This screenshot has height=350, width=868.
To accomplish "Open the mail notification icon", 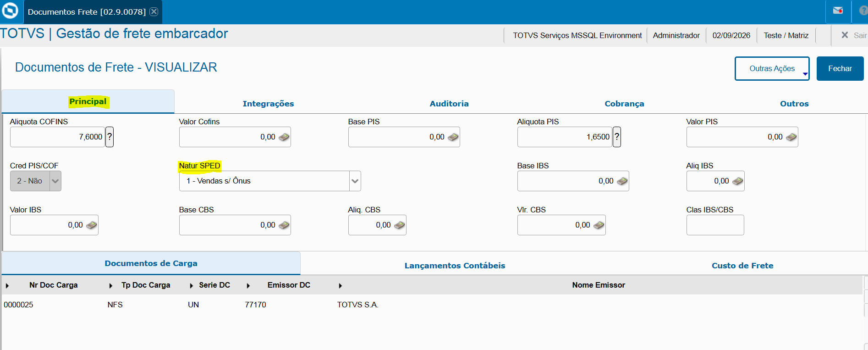I will point(838,11).
